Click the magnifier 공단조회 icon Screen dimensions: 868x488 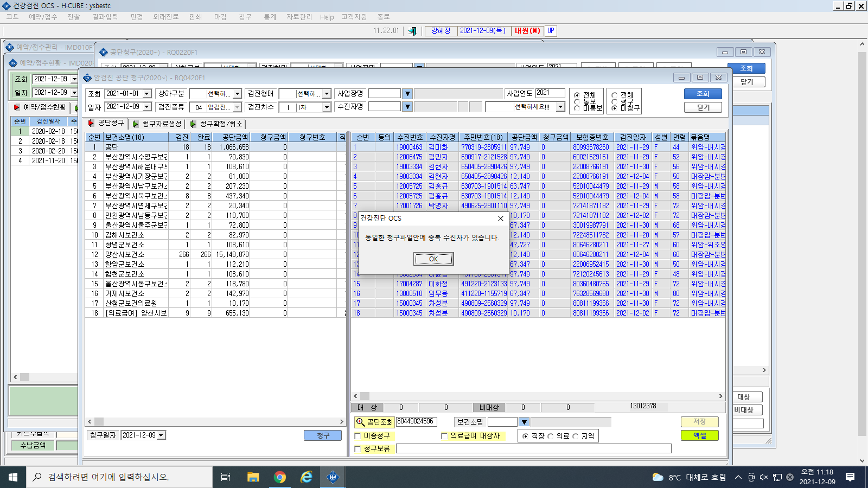360,422
